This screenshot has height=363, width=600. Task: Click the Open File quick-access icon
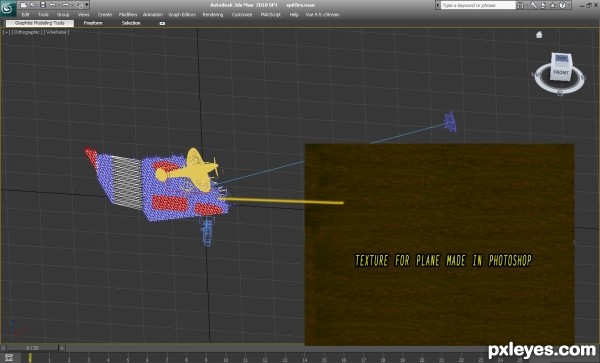[x=33, y=5]
